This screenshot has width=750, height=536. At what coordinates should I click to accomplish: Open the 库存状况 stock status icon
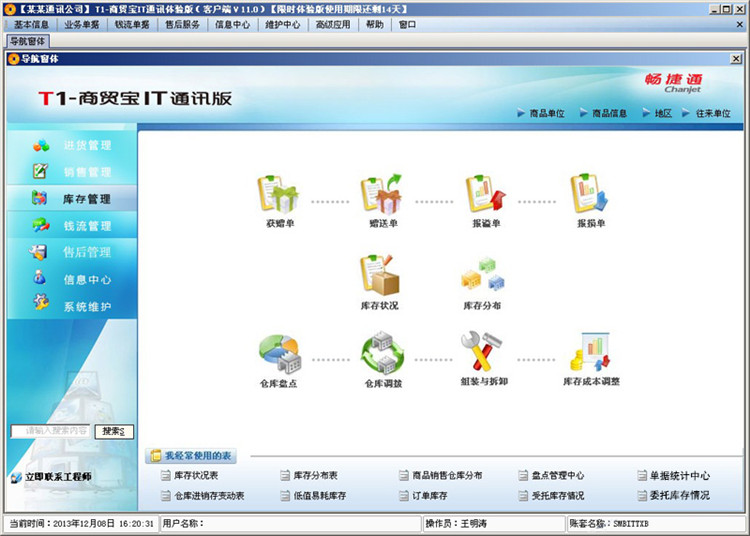pos(380,275)
